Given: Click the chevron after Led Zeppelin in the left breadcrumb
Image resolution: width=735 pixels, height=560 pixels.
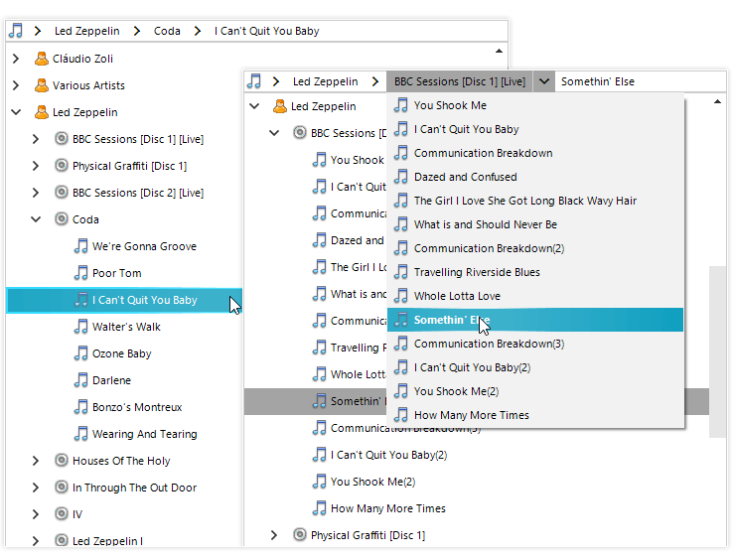Looking at the screenshot, I should point(136,31).
